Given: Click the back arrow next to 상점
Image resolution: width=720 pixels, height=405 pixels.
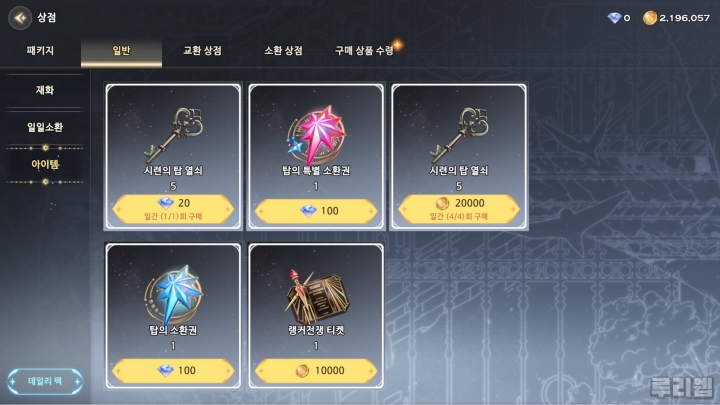Looking at the screenshot, I should pyautogui.click(x=20, y=18).
